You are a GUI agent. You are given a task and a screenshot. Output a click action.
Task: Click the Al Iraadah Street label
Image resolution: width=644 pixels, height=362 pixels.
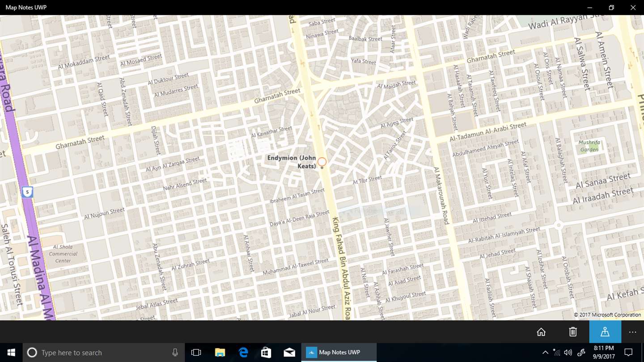click(x=603, y=196)
